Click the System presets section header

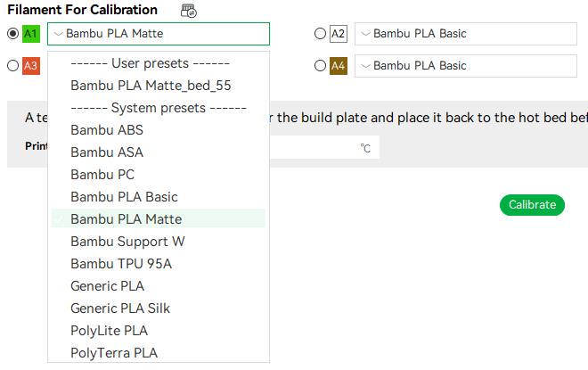click(159, 108)
